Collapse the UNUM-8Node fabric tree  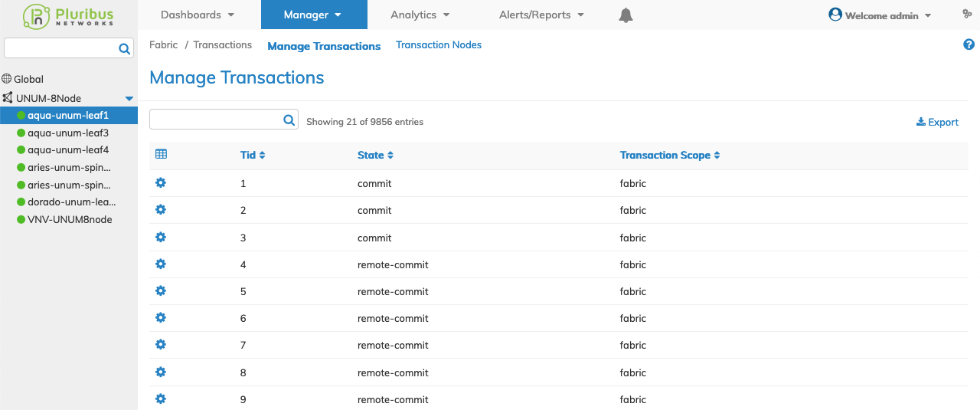(x=129, y=98)
